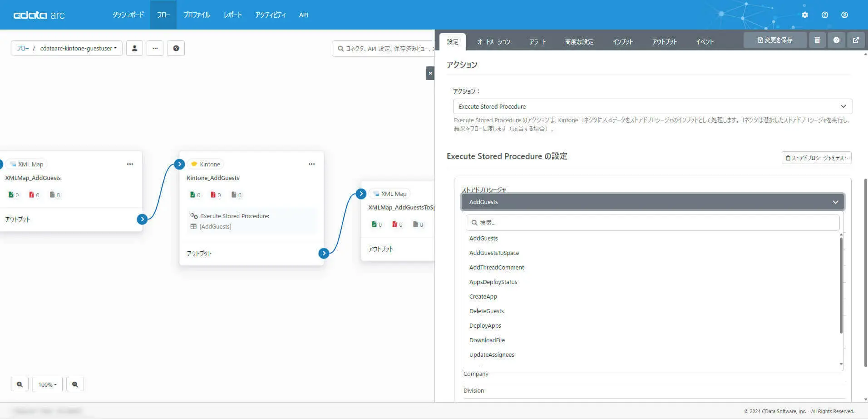This screenshot has height=419, width=868.
Task: Open connector settings in new window icon
Action: [x=856, y=40]
